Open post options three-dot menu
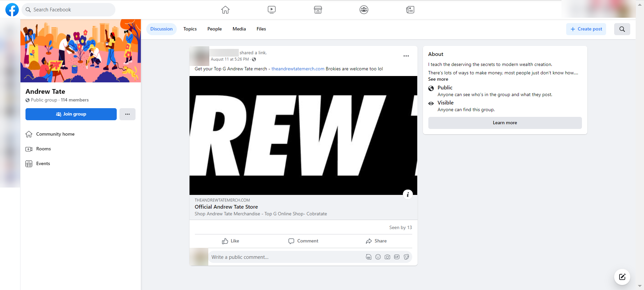 point(406,56)
